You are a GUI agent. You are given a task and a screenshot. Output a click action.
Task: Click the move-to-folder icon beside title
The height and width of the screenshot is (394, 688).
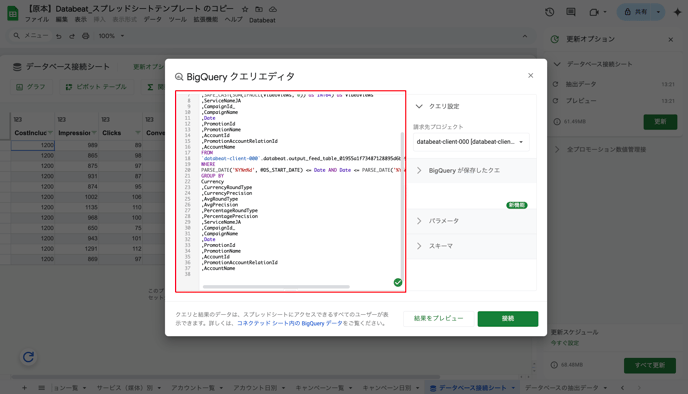click(x=259, y=9)
